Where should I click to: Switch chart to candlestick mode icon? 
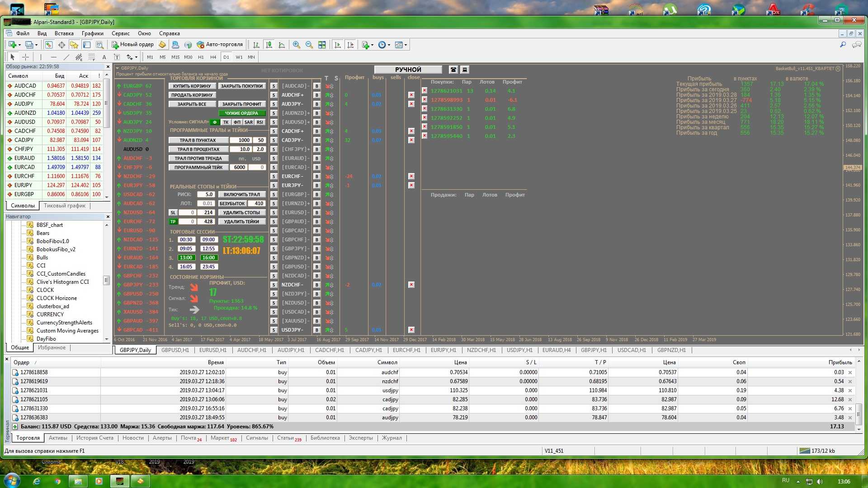pos(269,45)
